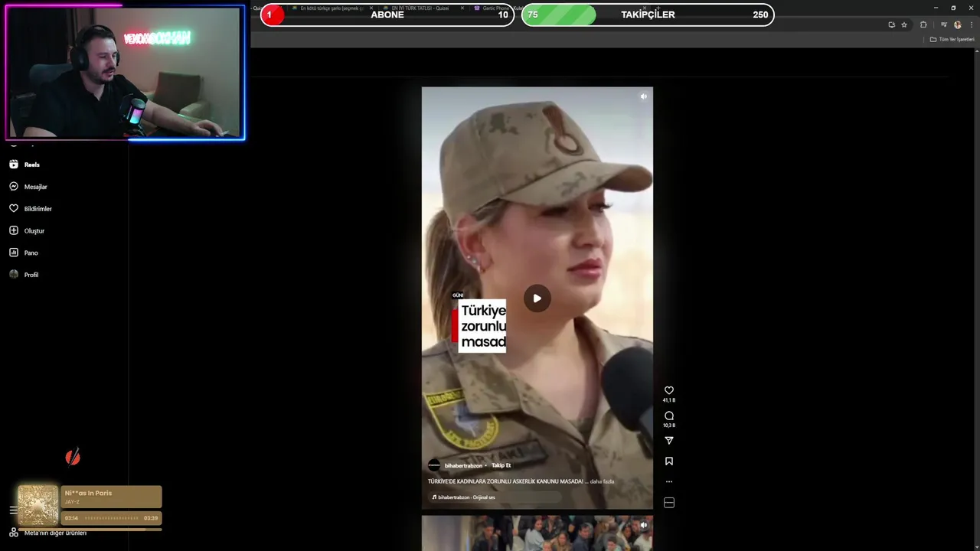
Task: Open the hamburger menu icon at sidebar bottom
Action: pyautogui.click(x=13, y=510)
